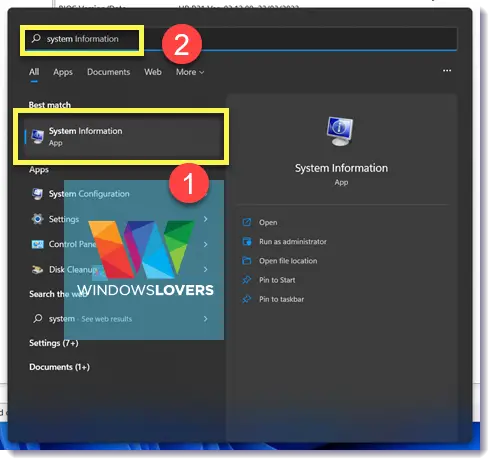Open the Settings (7+) group

[x=54, y=343]
